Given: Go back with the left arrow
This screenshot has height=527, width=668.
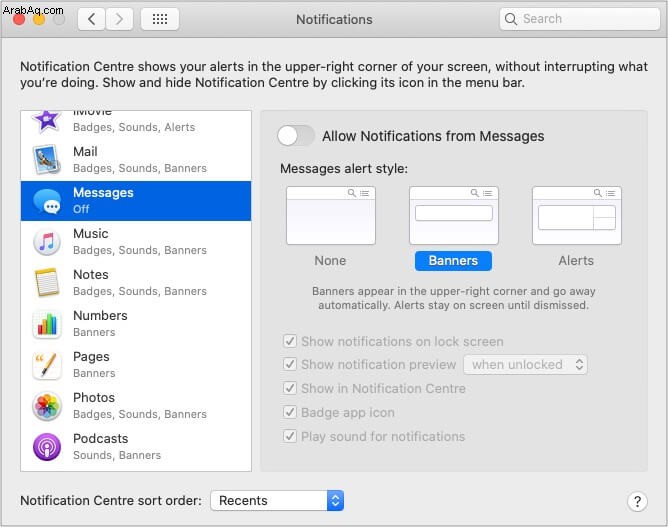Looking at the screenshot, I should pyautogui.click(x=91, y=19).
